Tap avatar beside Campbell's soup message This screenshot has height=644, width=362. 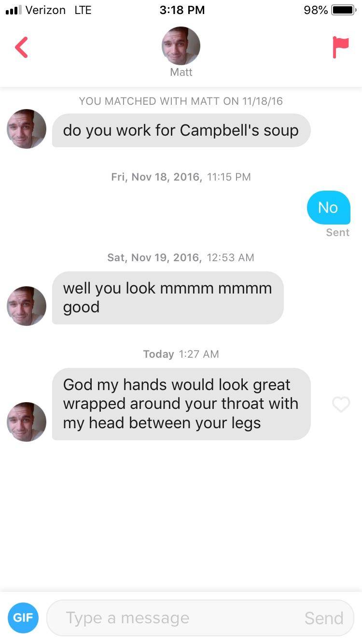pos(27,129)
